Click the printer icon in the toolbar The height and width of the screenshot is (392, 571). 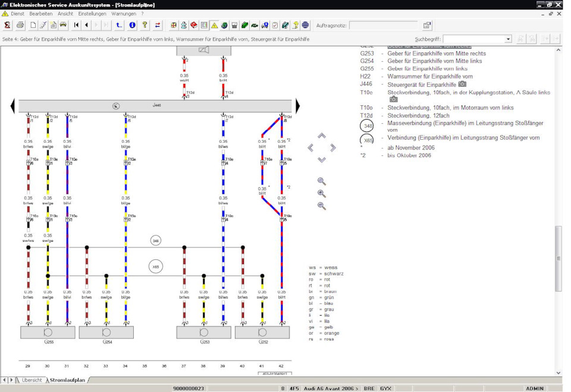click(20, 25)
